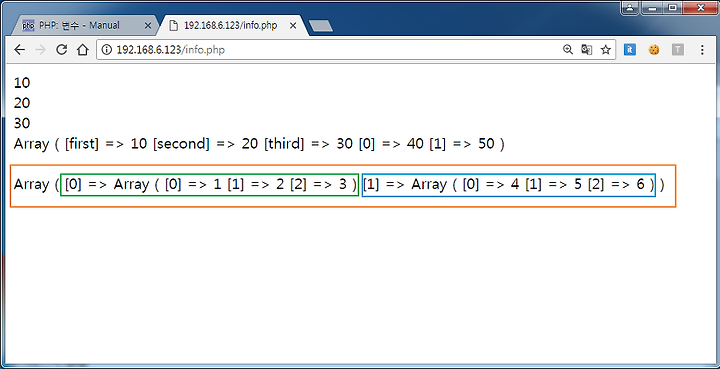720x369 pixels.
Task: Click the '[second] => 20' text
Action: [x=205, y=144]
